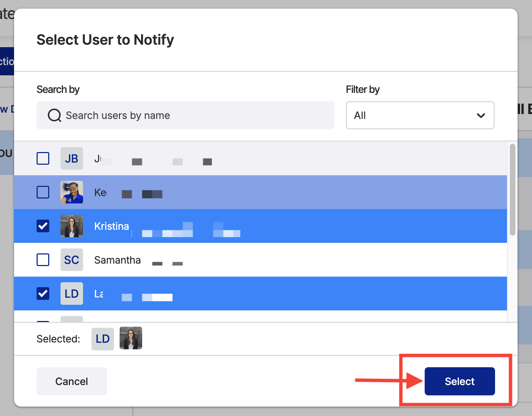
Task: Click the Filter by label
Action: 363,89
